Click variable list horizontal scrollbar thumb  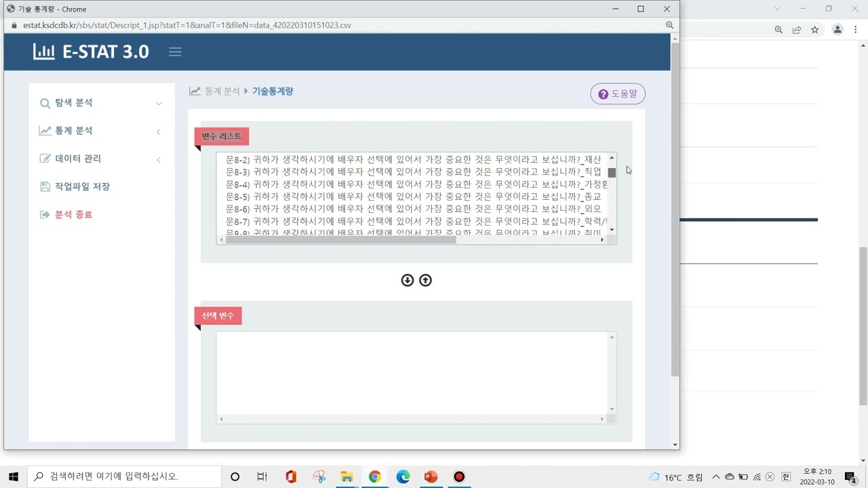coord(341,240)
